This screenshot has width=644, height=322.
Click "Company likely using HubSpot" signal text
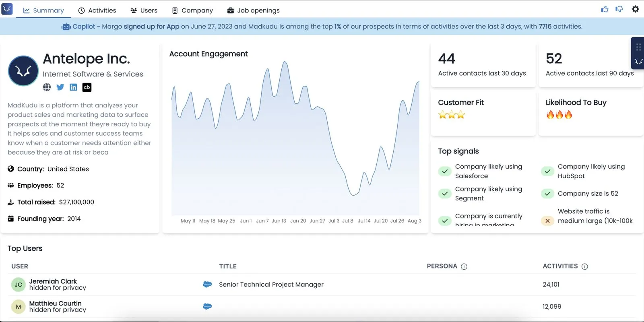[x=591, y=171]
